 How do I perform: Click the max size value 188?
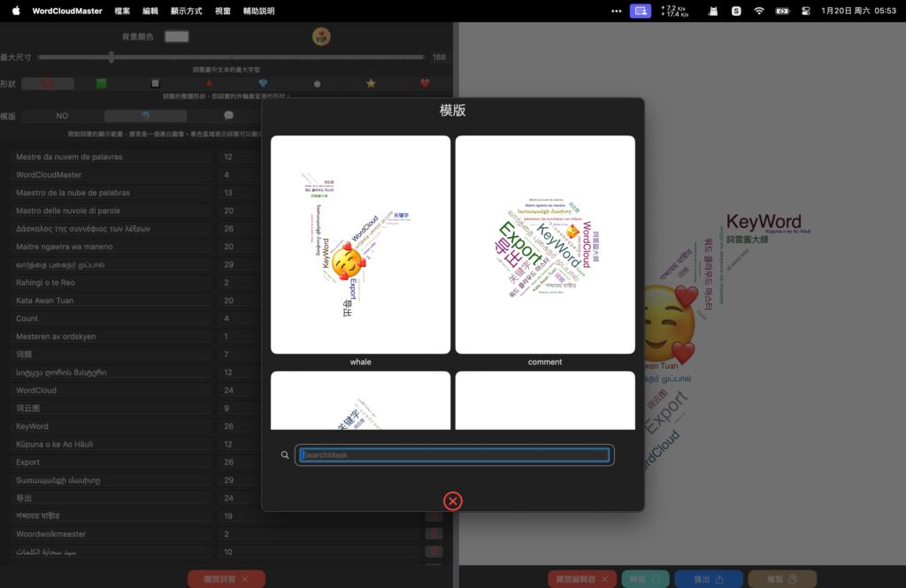[439, 57]
